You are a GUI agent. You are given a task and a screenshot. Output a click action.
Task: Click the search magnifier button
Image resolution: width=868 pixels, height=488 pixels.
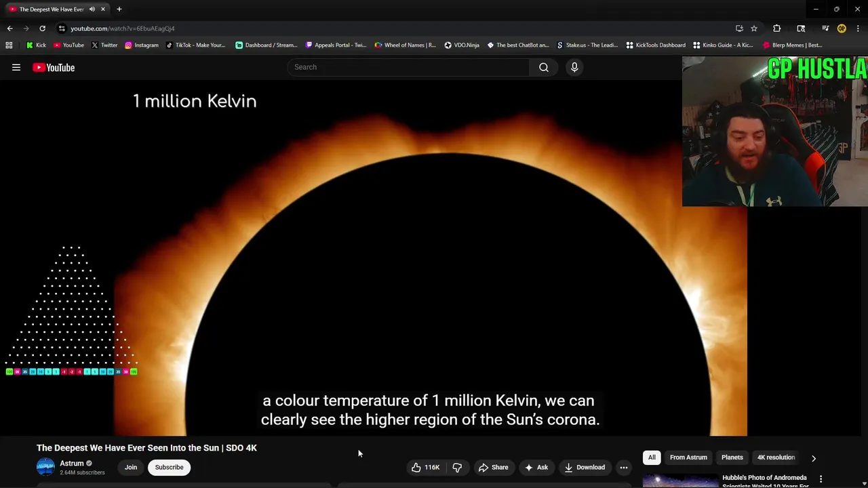click(543, 67)
